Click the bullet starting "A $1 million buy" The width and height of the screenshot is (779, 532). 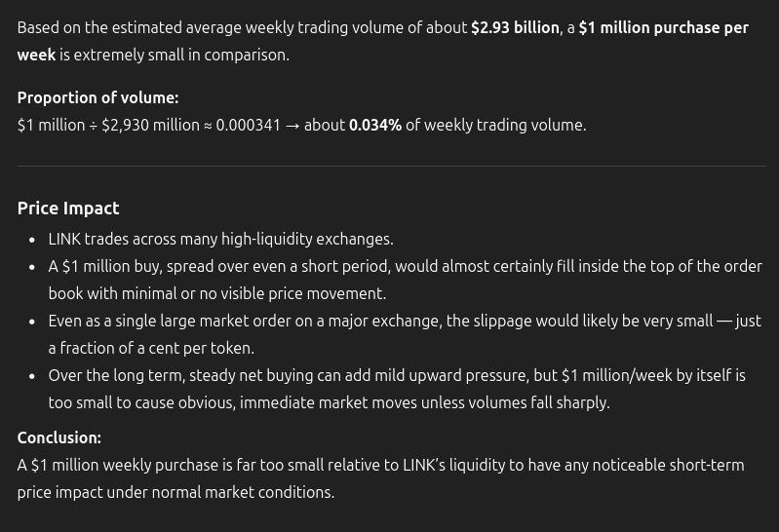point(405,266)
